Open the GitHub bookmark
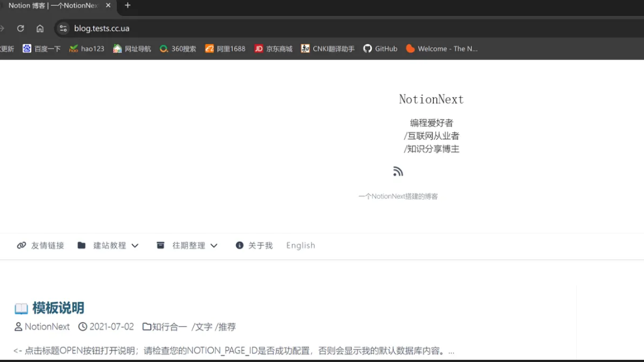 (380, 49)
